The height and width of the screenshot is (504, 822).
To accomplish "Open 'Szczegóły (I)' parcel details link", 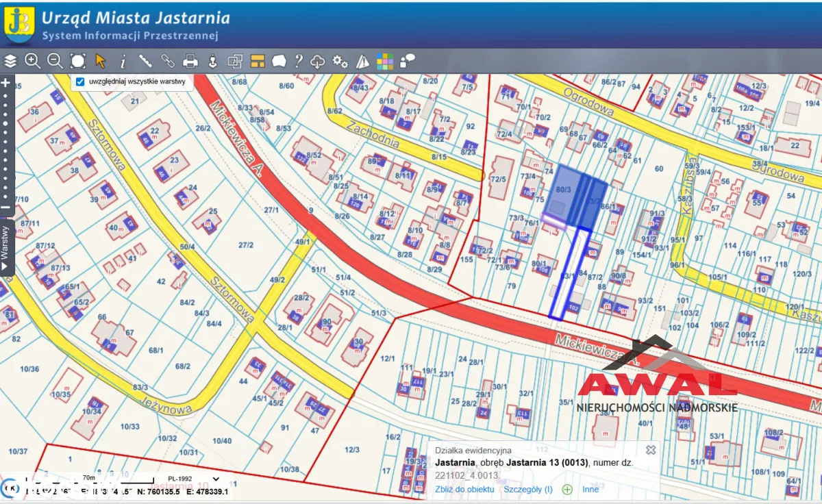I will tap(528, 489).
